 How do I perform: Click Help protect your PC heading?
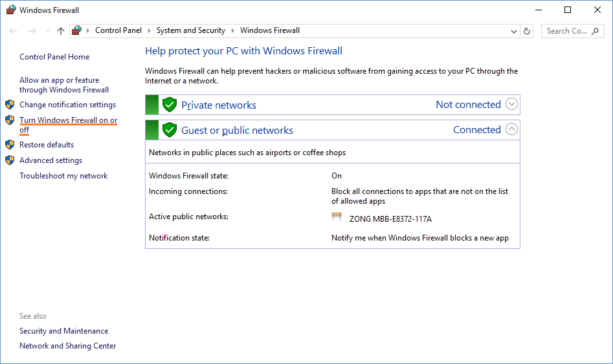click(x=243, y=51)
